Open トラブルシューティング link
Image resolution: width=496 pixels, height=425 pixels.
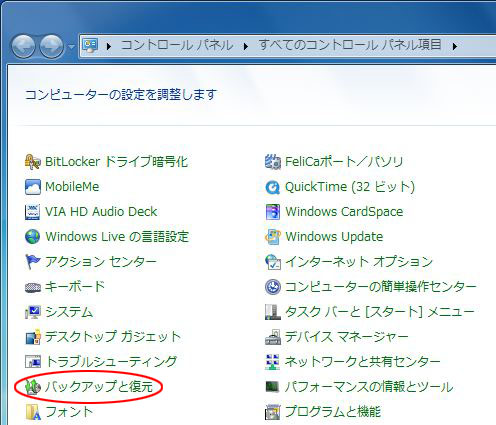coord(111,362)
